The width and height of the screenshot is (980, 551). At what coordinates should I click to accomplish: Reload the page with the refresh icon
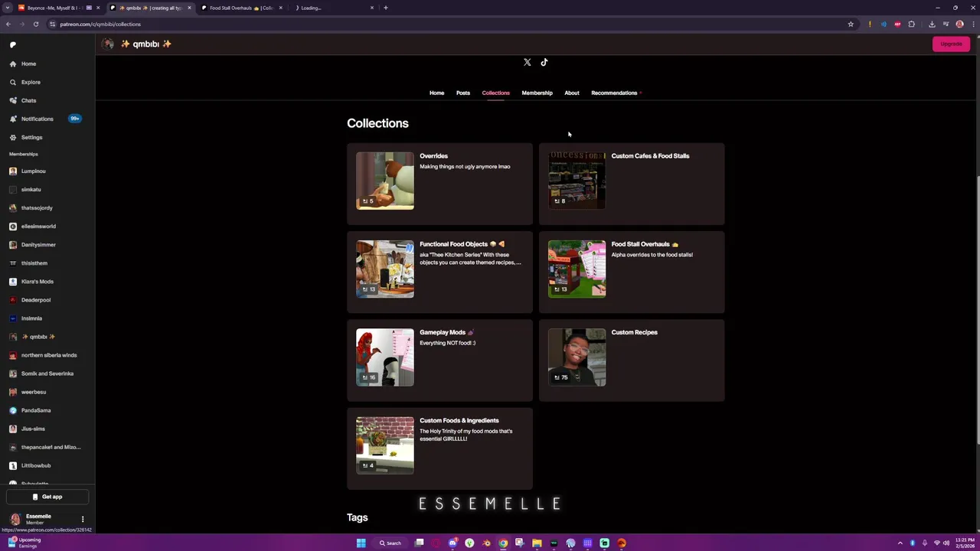(x=36, y=24)
